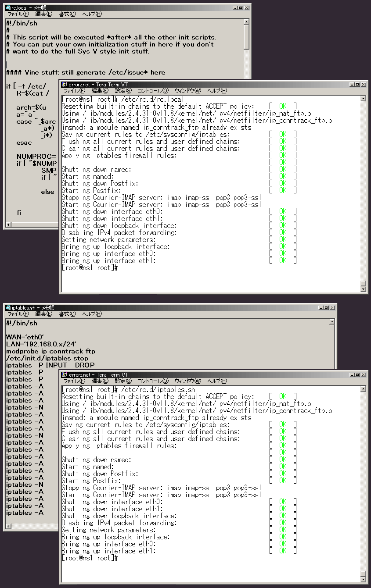Click system icon of Tera Term running iptables.sh
The width and height of the screenshot is (371, 588).
coord(65,374)
